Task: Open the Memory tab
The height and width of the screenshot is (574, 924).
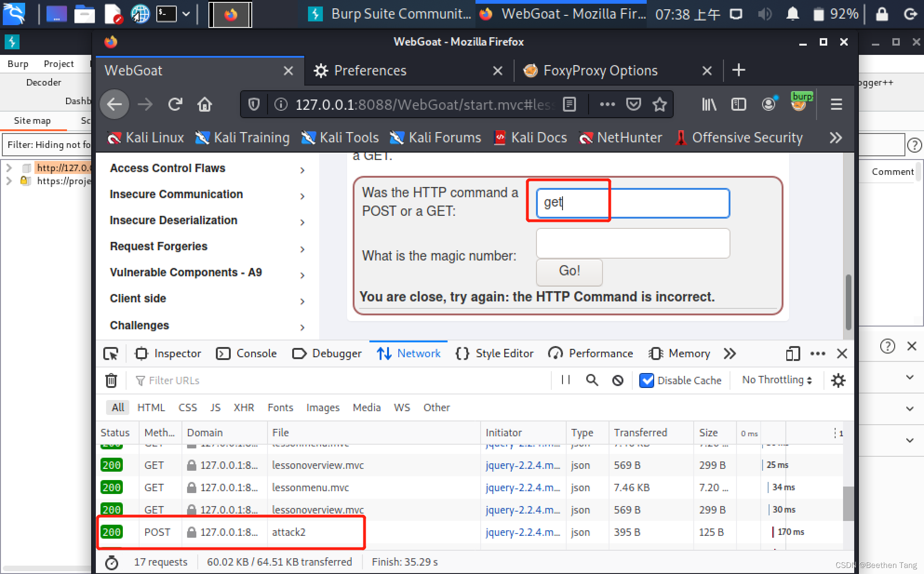Action: click(x=680, y=354)
